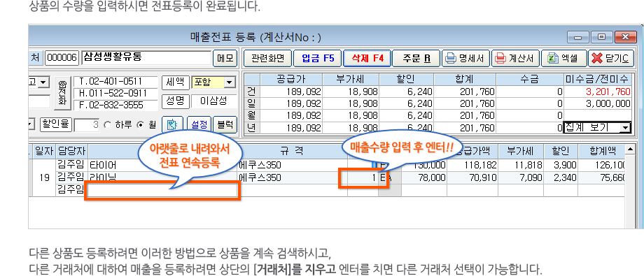The width and height of the screenshot is (644, 276).
Task: Open the 설정 button
Action: 199,124
